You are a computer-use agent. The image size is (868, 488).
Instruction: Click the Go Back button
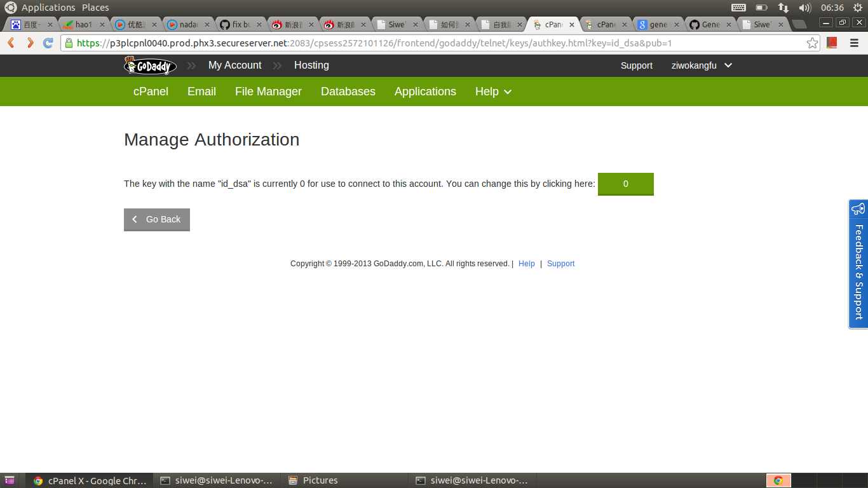point(156,219)
